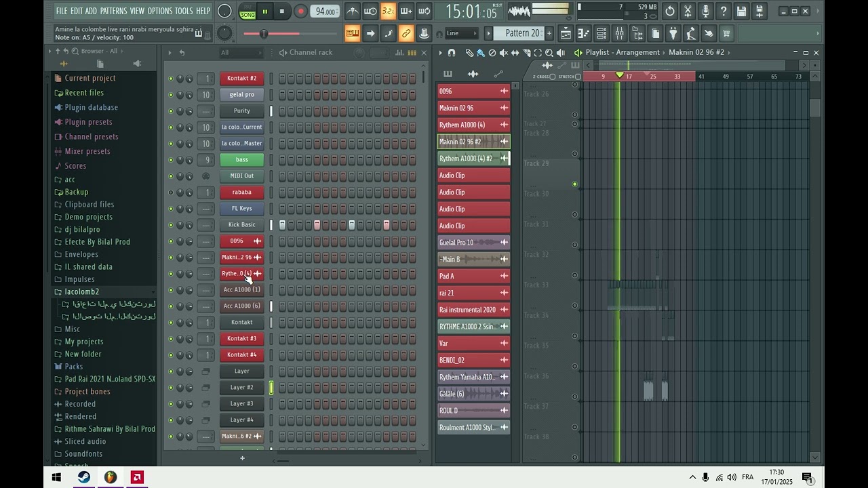Toggle the Playlist magnet snap icon

pos(452,52)
